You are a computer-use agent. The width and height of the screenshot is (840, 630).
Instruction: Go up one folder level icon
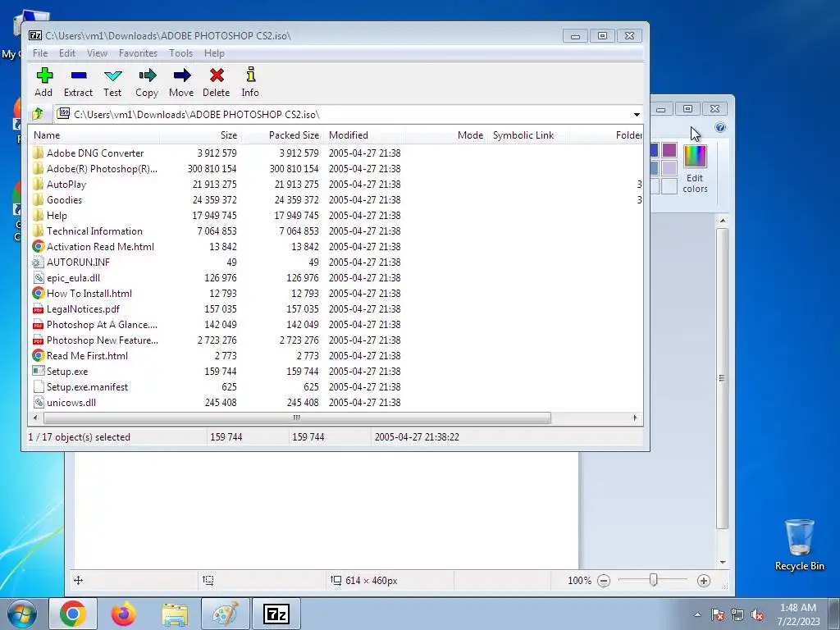pos(38,114)
